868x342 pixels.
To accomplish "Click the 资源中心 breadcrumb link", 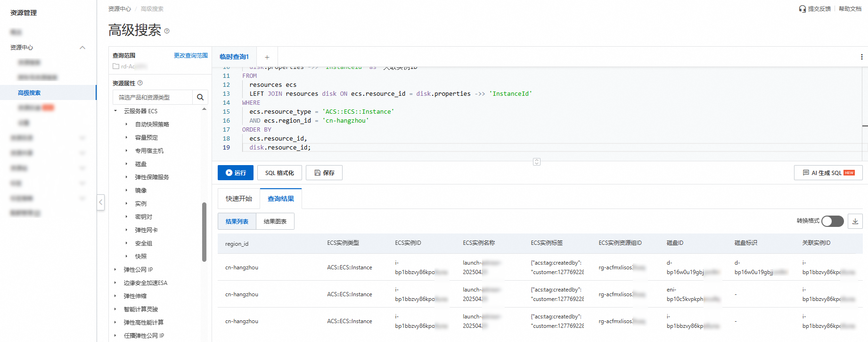I will [x=120, y=9].
